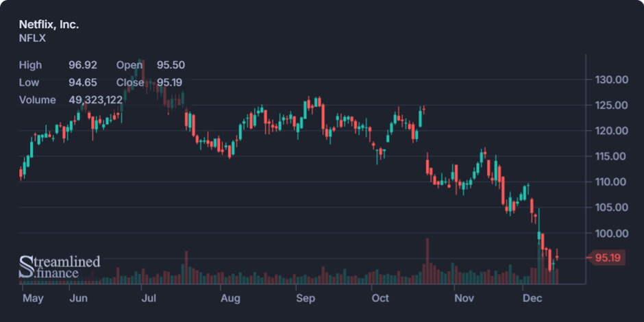Screen dimensions: 644x322
Task: Click the 125.00 price axis label
Action: coord(612,105)
